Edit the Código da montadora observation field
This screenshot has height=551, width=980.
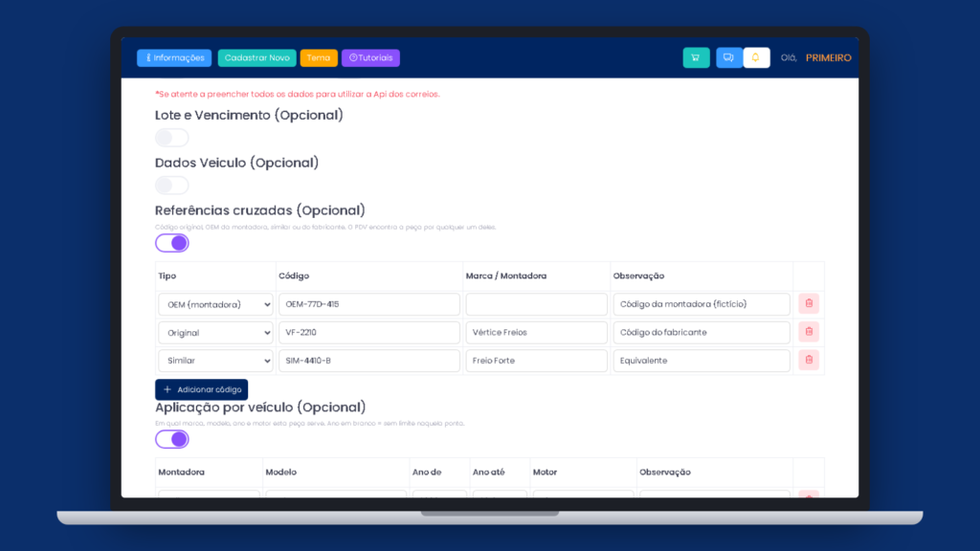click(702, 304)
